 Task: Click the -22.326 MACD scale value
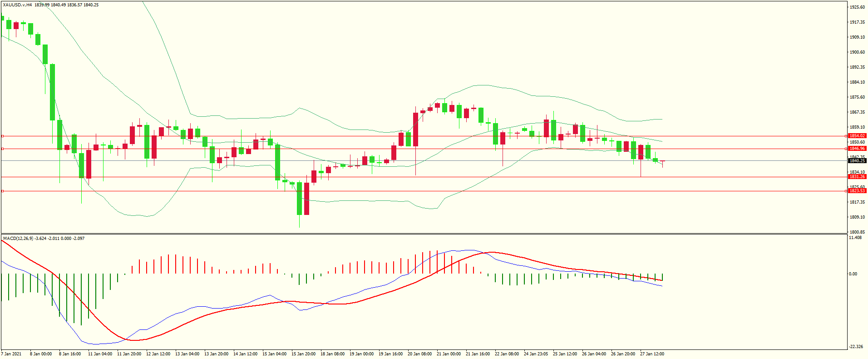tap(856, 347)
